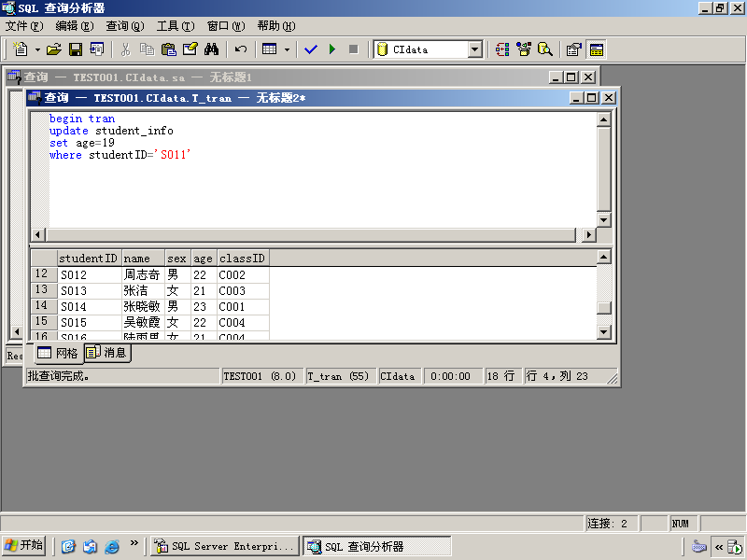Image resolution: width=747 pixels, height=560 pixels.
Task: Save the query using floppy disk icon
Action: coord(76,49)
